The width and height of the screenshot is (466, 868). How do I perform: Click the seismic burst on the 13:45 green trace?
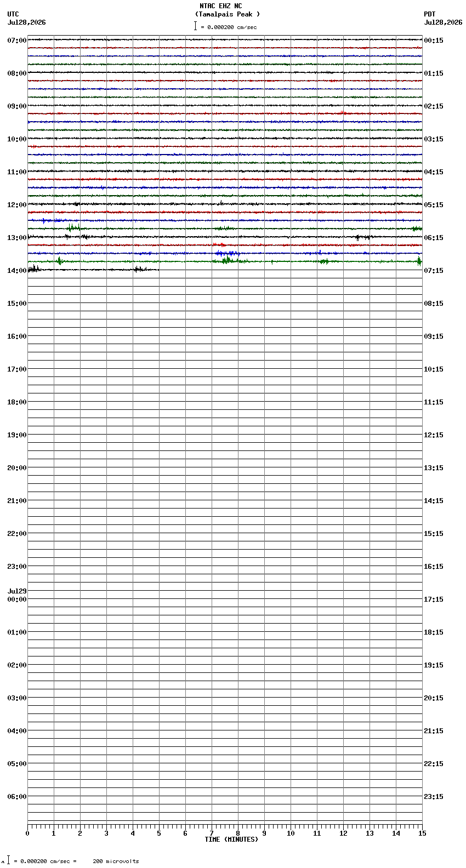coord(226,260)
